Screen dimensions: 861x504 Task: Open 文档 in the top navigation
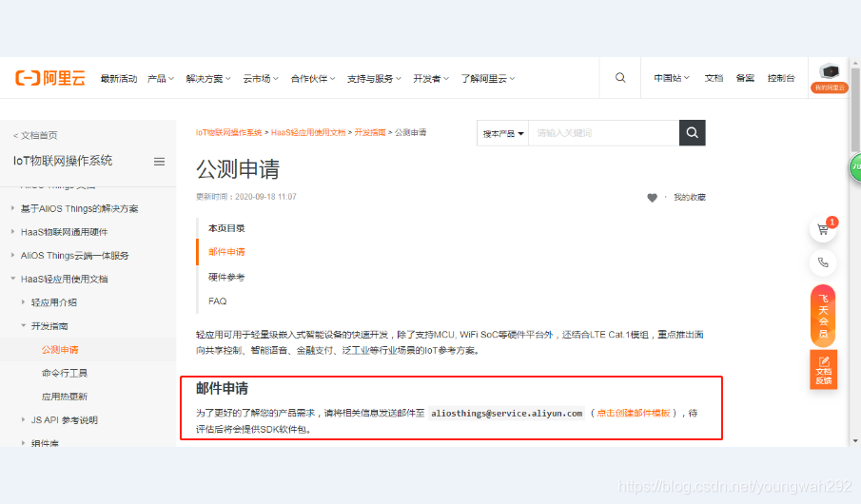(x=714, y=78)
